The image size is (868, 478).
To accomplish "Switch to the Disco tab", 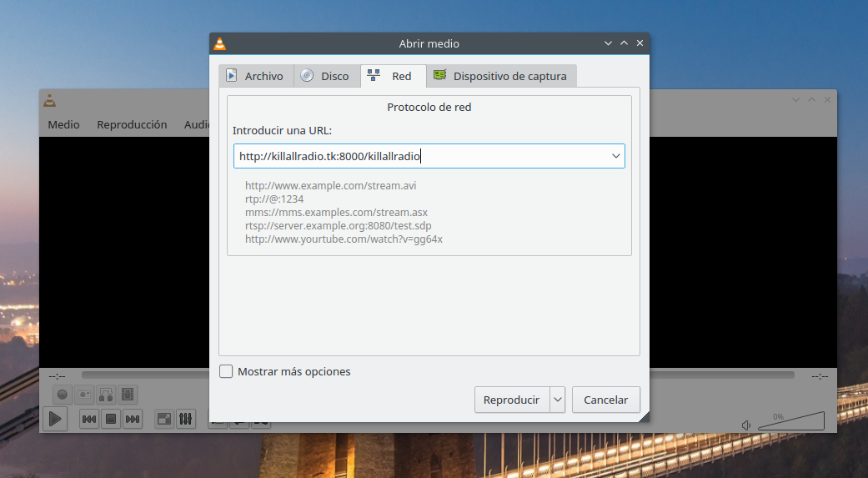I will [x=327, y=76].
